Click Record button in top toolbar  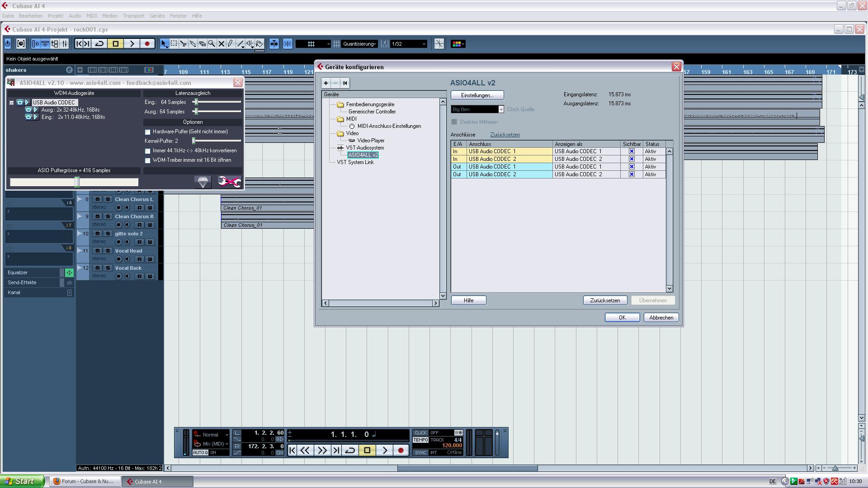[147, 44]
